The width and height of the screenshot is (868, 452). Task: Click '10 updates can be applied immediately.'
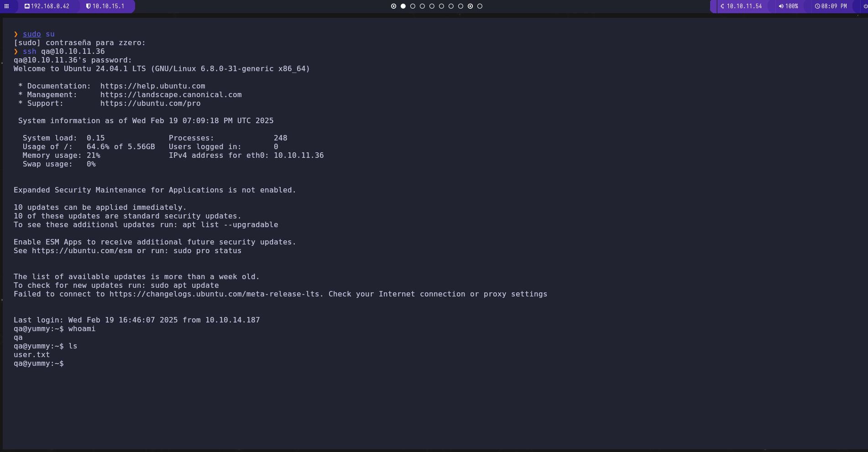100,208
